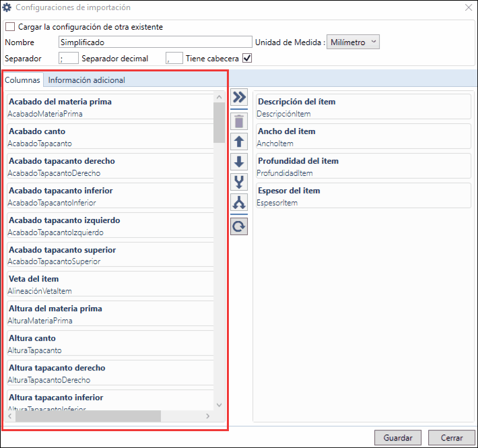Select Ancho del item in right list
Viewport: 478px width, 448px height.
coord(364,137)
